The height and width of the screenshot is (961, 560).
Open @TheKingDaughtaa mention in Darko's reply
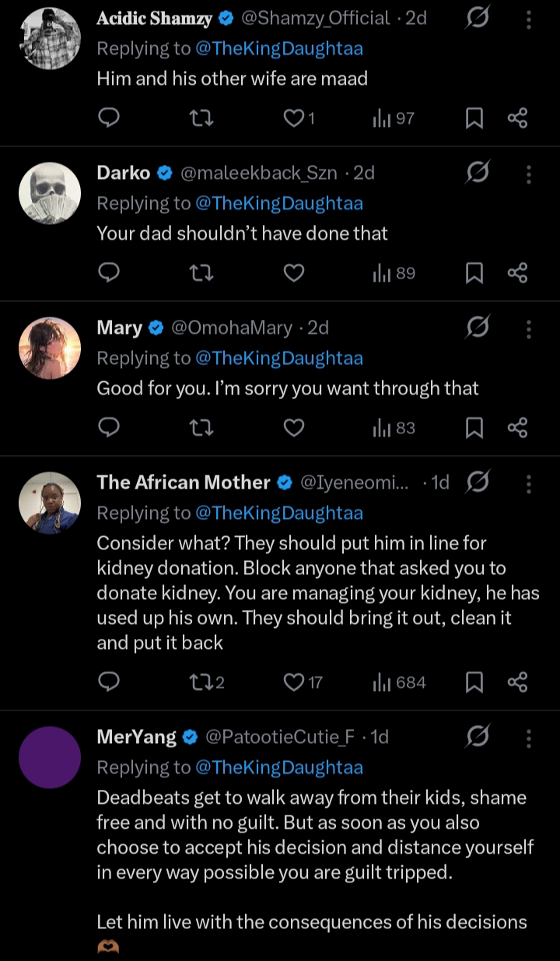pyautogui.click(x=279, y=203)
